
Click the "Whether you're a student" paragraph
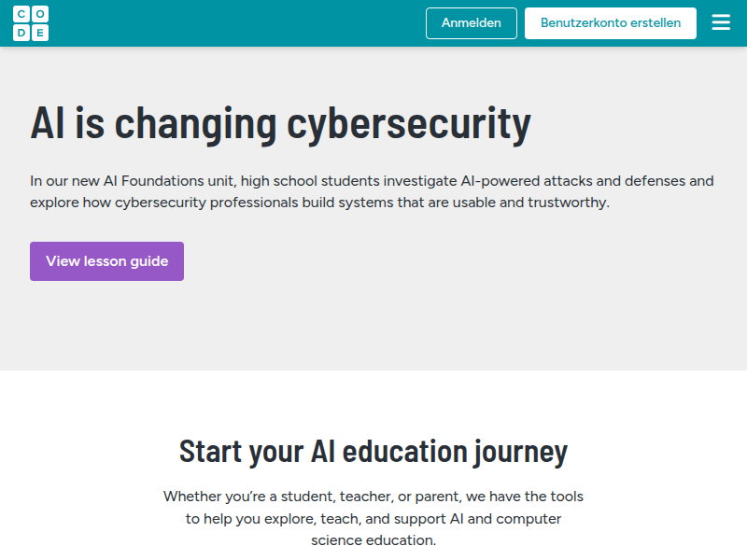(x=373, y=497)
